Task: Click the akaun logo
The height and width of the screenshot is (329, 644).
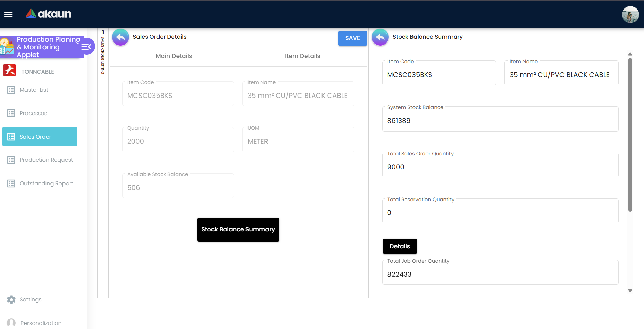Action: [49, 14]
